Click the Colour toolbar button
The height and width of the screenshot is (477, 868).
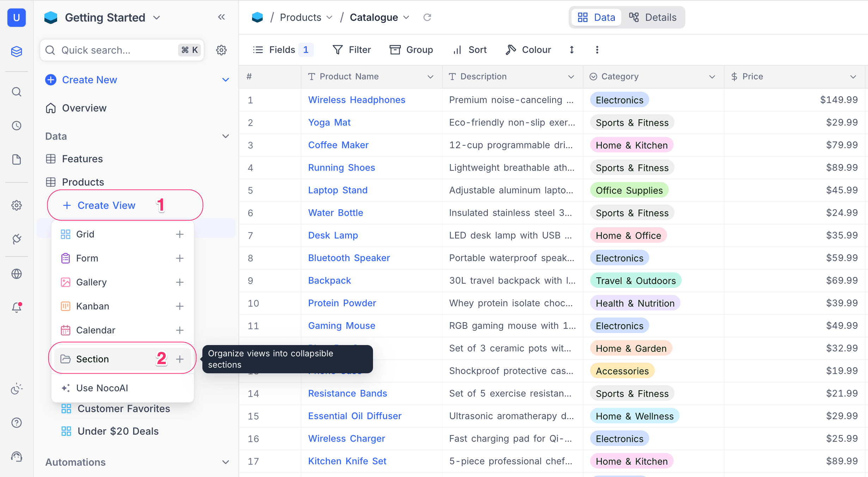pos(528,50)
